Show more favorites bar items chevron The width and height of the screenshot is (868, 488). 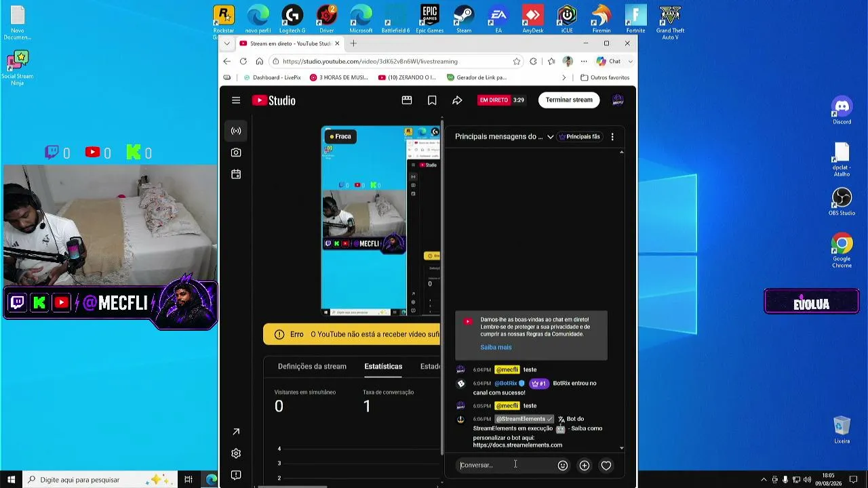click(x=564, y=77)
